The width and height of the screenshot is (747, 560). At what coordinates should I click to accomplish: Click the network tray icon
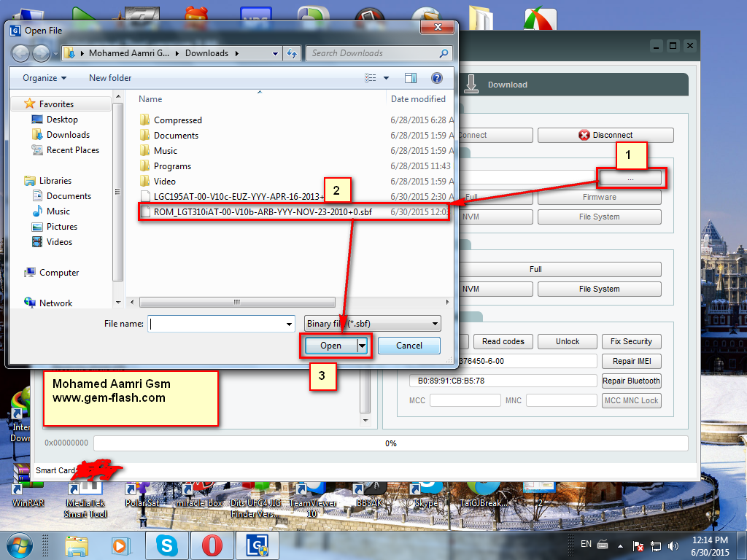pyautogui.click(x=656, y=546)
